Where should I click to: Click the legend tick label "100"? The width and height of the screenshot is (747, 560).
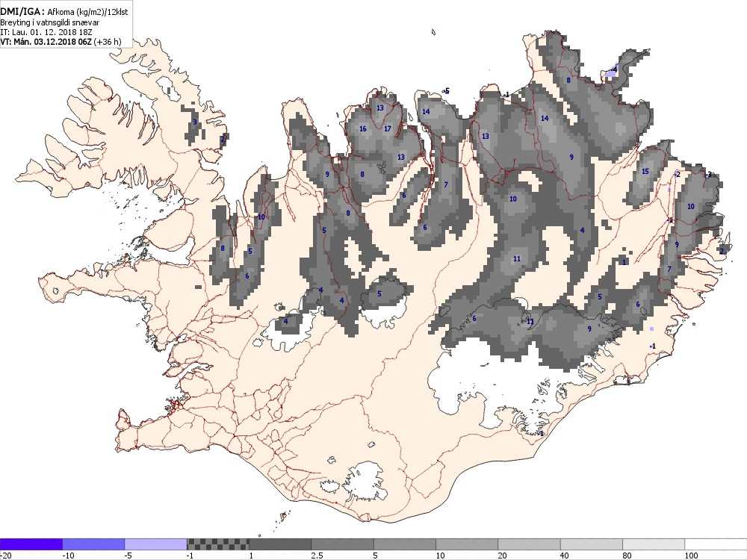692,556
